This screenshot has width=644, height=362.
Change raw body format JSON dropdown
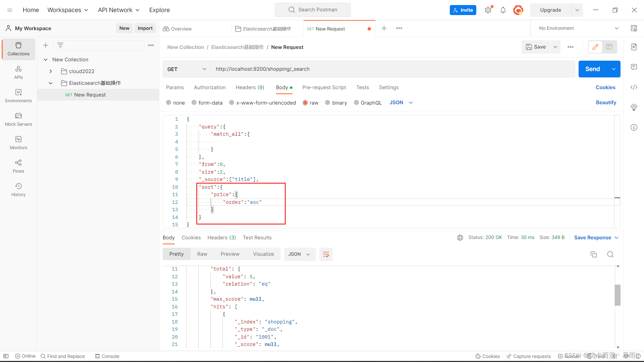[401, 103]
